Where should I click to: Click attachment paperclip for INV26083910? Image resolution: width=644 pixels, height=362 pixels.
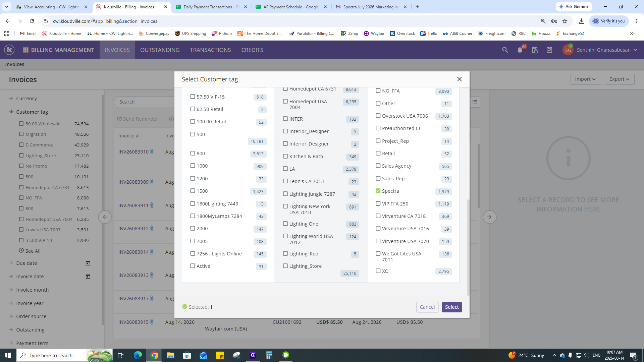152,152
